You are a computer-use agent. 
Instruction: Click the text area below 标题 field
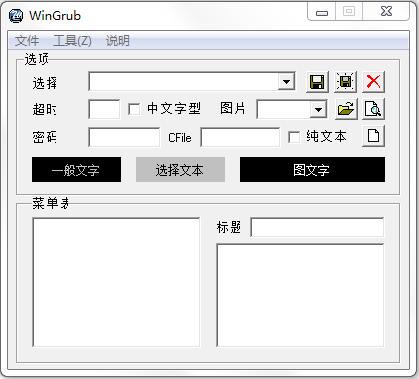(300, 295)
